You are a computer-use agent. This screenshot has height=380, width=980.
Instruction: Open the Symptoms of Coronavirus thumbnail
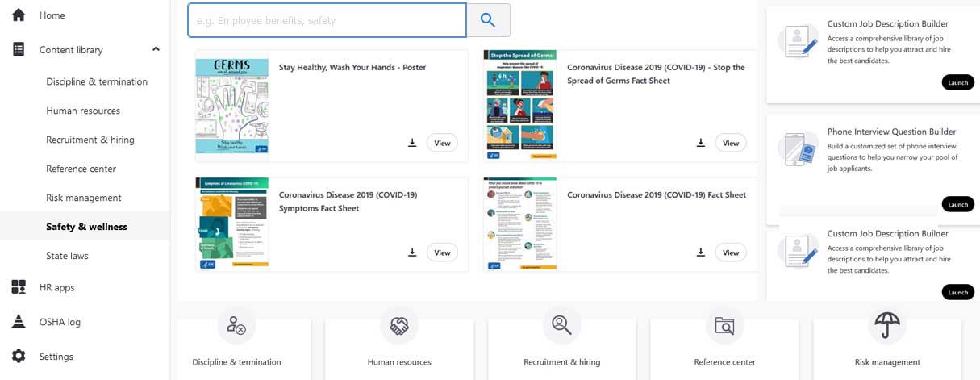point(232,223)
